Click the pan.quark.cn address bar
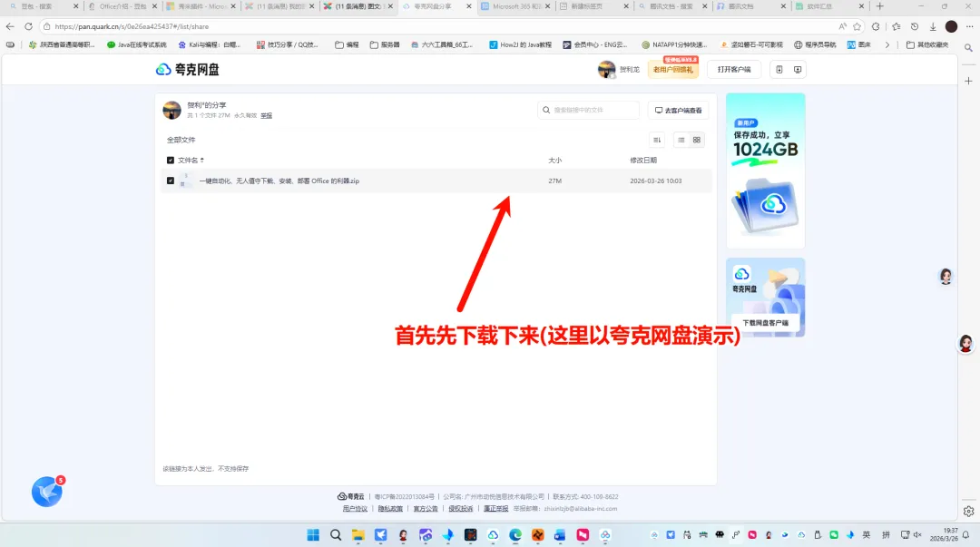Image resolution: width=980 pixels, height=547 pixels. click(x=437, y=26)
